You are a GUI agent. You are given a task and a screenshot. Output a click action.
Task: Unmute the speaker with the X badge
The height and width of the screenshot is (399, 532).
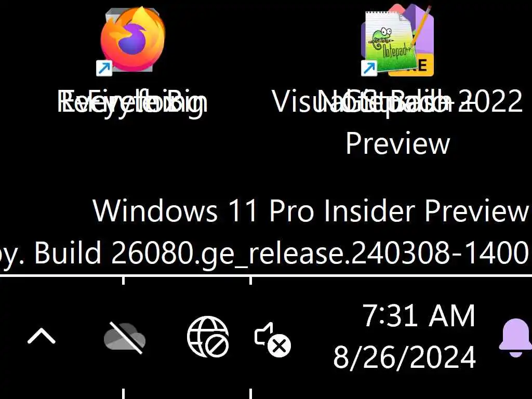pyautogui.click(x=272, y=339)
